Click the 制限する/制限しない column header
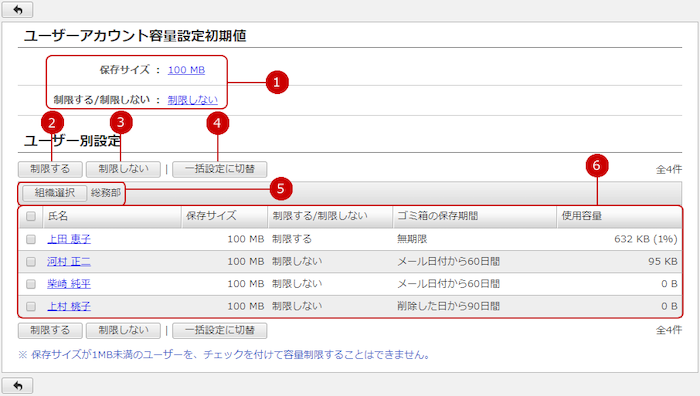The height and width of the screenshot is (396, 700). (330, 217)
